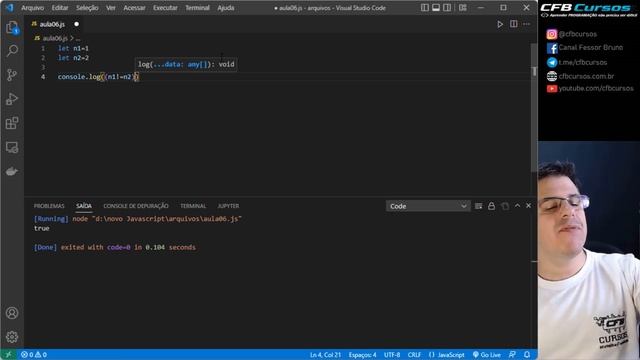640x360 pixels.
Task: Open the Accounts icon
Action: coord(12,313)
